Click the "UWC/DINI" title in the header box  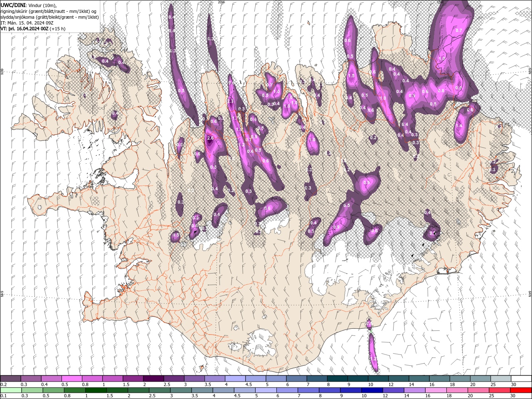13,5
